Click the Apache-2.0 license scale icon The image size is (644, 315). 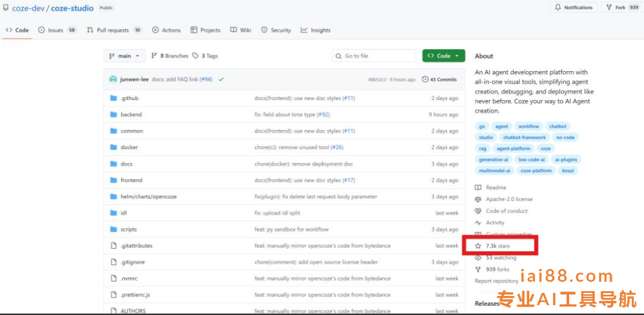click(478, 199)
